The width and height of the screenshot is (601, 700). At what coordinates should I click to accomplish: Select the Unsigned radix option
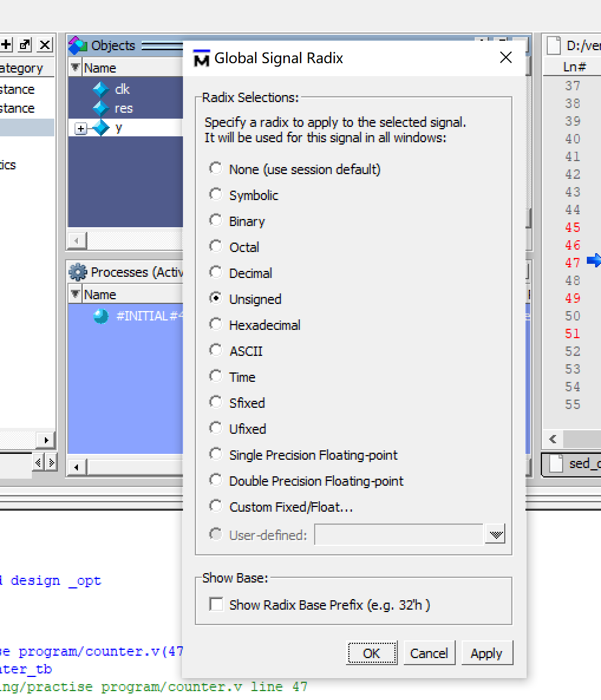(x=215, y=298)
